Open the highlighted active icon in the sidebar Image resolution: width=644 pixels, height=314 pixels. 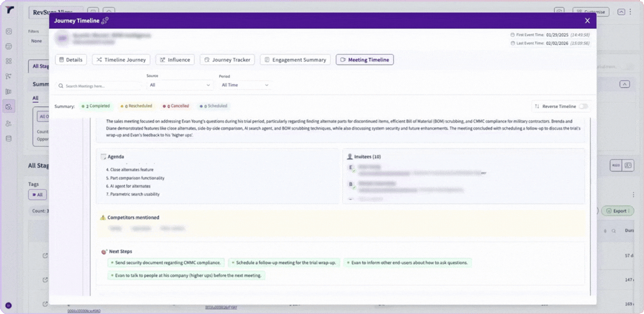click(9, 107)
